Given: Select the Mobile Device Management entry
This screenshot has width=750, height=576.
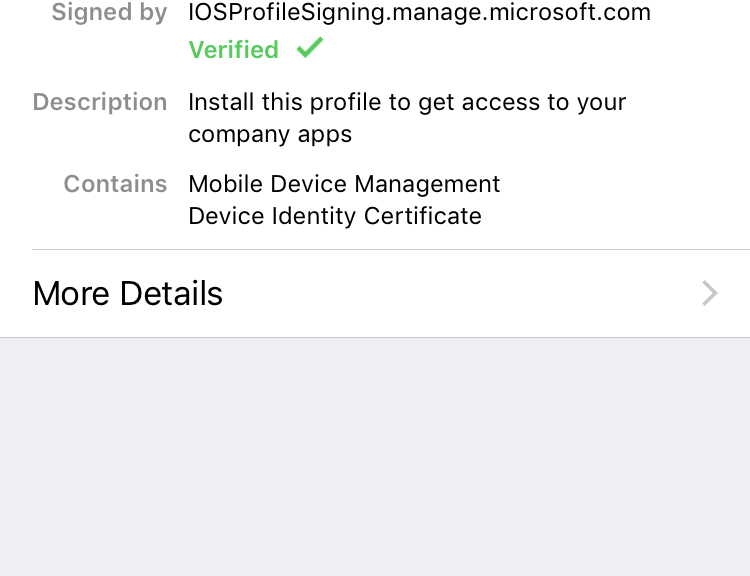Looking at the screenshot, I should click(x=344, y=184).
